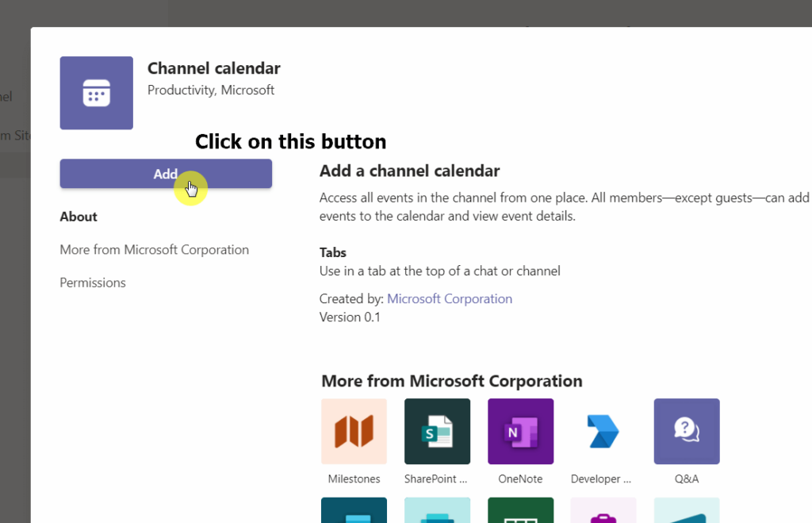Click the Channel calendar title text

[x=214, y=68]
